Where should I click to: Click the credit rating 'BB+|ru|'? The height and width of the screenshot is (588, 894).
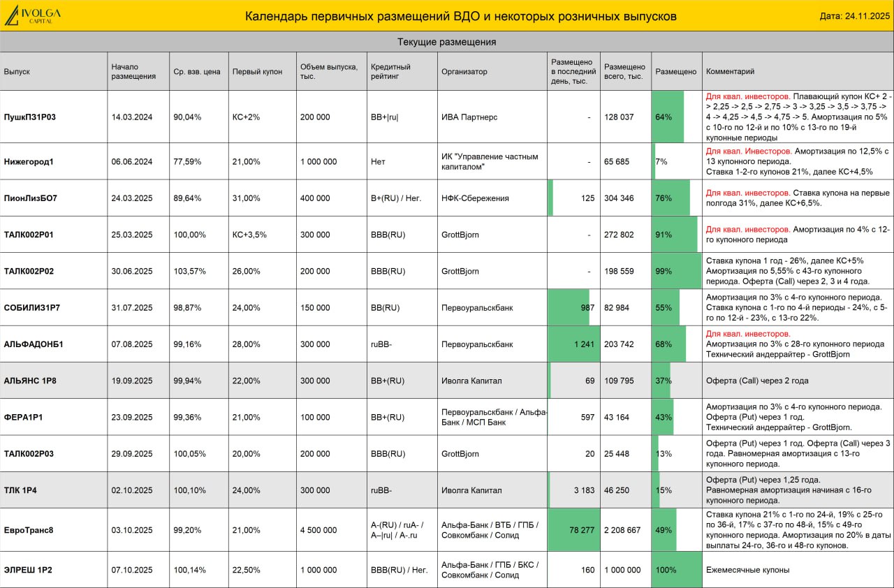pyautogui.click(x=385, y=117)
